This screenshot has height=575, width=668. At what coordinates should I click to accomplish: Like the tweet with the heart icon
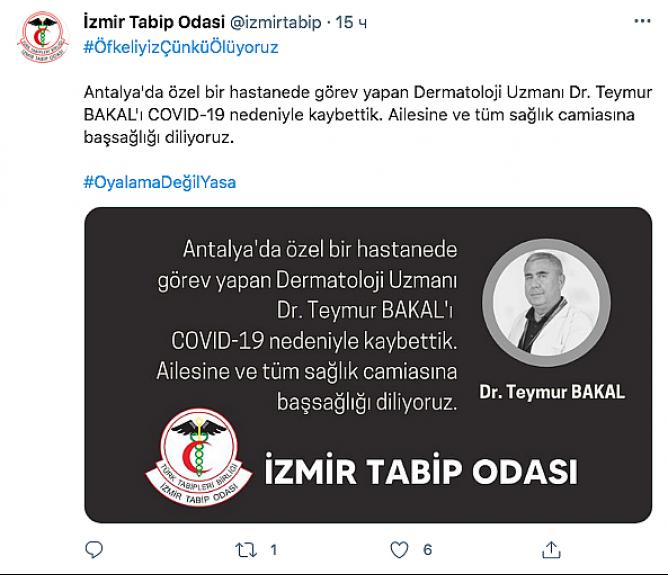(x=399, y=550)
